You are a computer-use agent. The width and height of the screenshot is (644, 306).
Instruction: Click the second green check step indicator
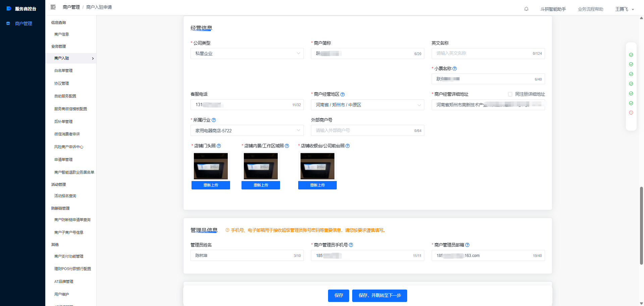click(631, 64)
